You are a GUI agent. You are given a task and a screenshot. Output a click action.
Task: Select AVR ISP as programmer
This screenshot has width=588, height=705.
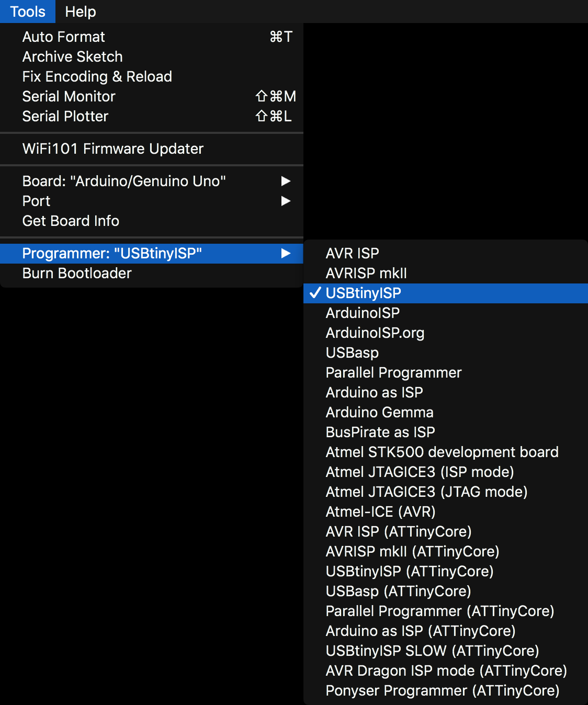[x=352, y=253]
